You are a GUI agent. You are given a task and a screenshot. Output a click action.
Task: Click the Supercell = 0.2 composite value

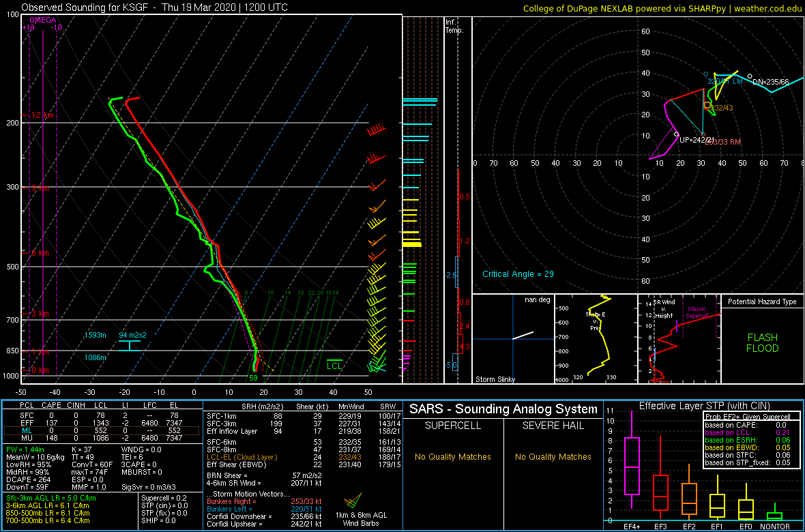pos(163,498)
